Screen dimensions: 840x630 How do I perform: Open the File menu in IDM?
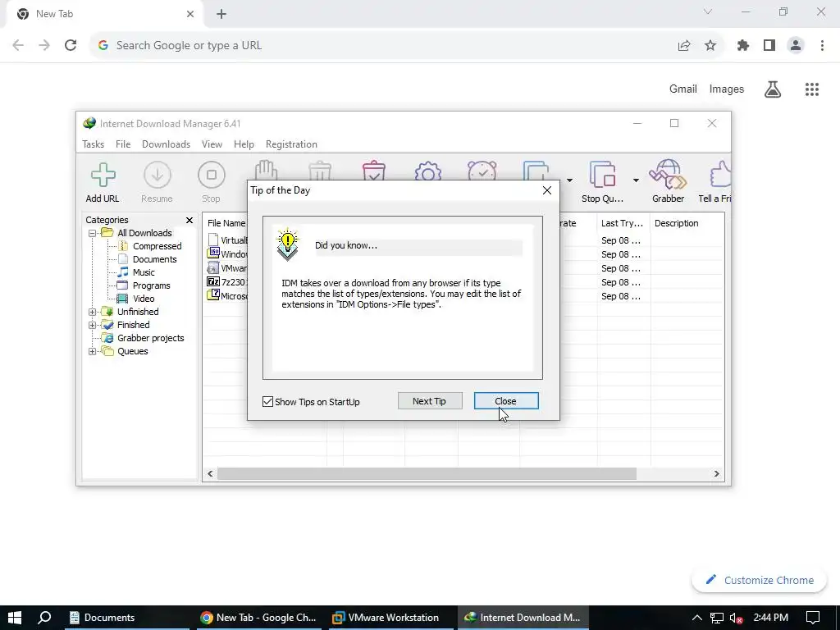[x=123, y=144]
